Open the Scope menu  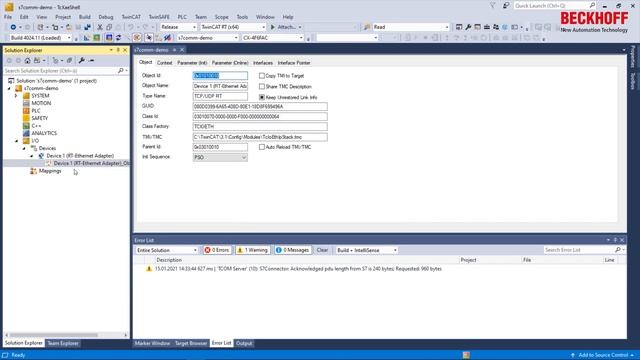tap(222, 17)
